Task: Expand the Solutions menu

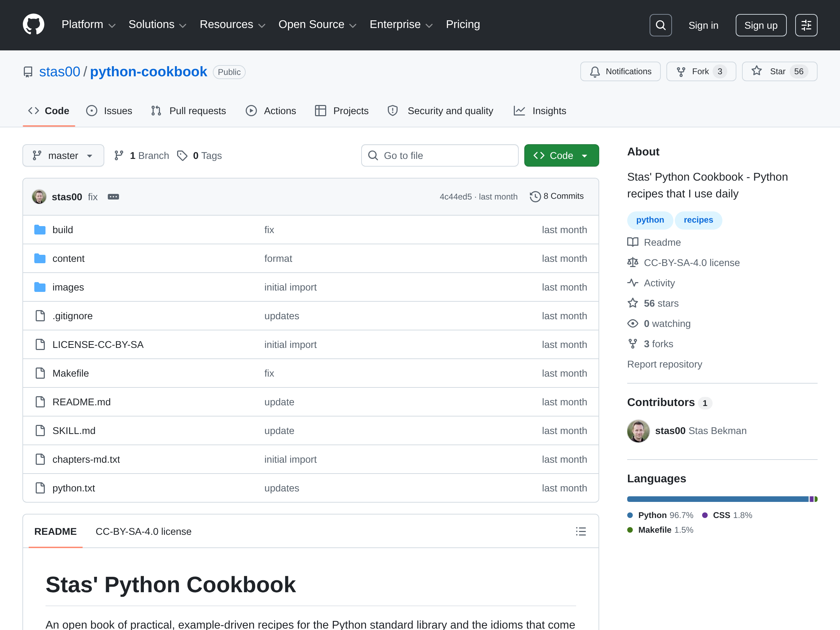Action: pyautogui.click(x=157, y=25)
